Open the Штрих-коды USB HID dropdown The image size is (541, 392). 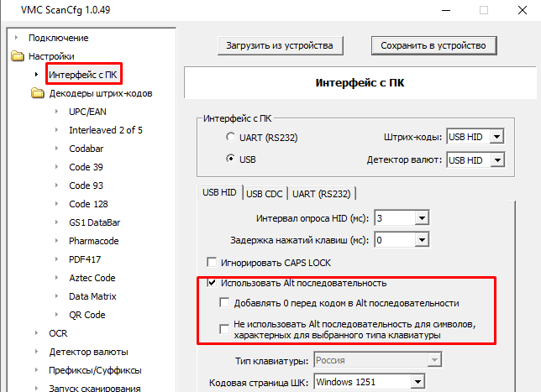click(496, 137)
